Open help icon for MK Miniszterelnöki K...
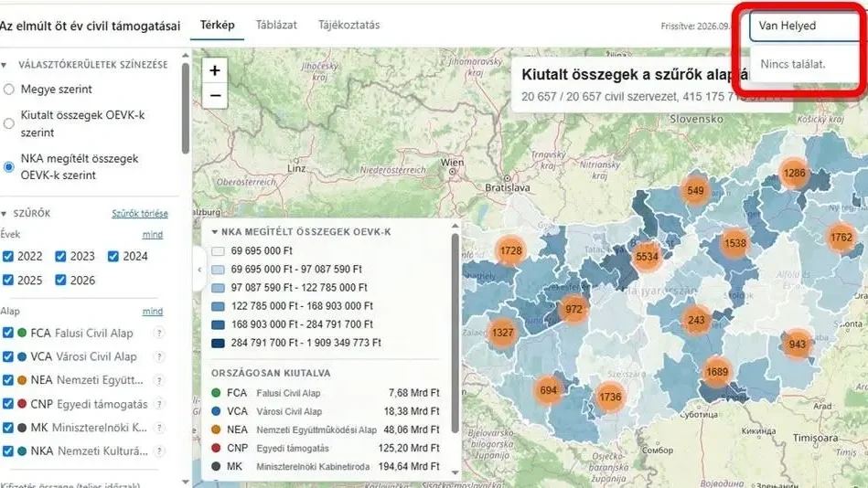This screenshot has width=868, height=488. pyautogui.click(x=159, y=428)
